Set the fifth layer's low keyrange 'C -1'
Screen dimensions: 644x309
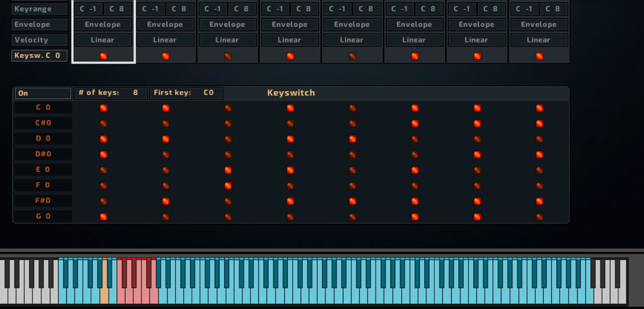[337, 8]
